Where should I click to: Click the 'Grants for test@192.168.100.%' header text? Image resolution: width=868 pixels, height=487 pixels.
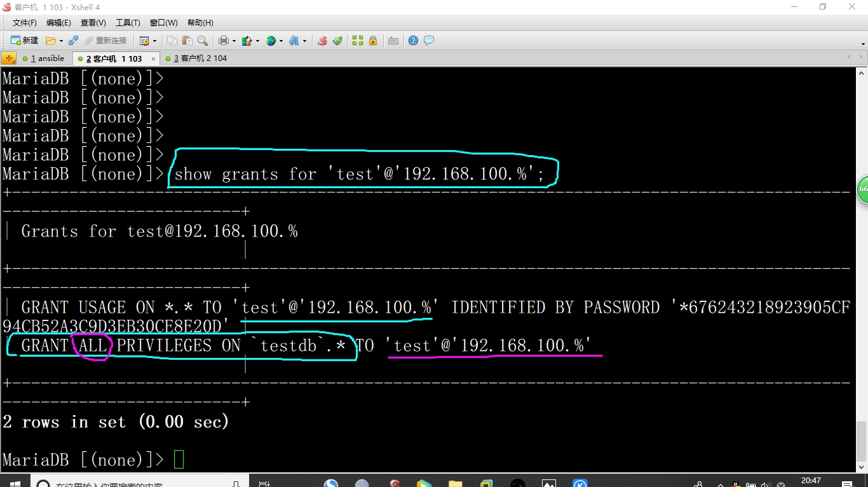tap(159, 231)
